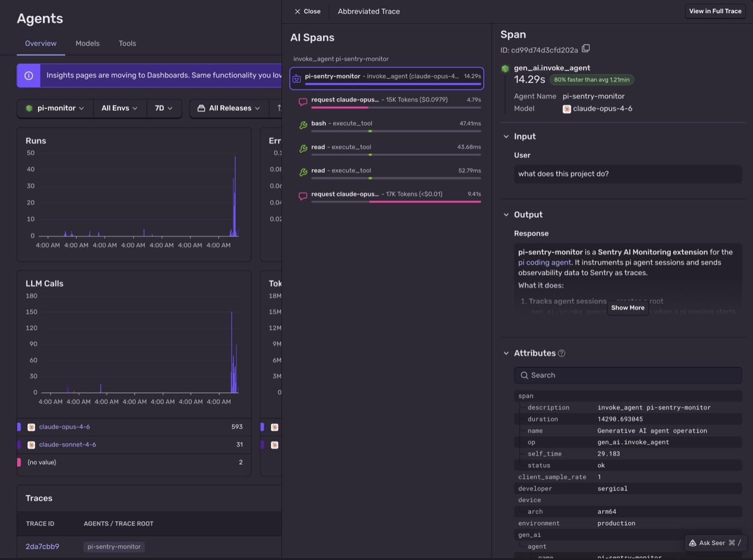This screenshot has width=753, height=560.
Task: Toggle claude-opus-4-6 in LLM Calls legend
Action: [x=64, y=427]
